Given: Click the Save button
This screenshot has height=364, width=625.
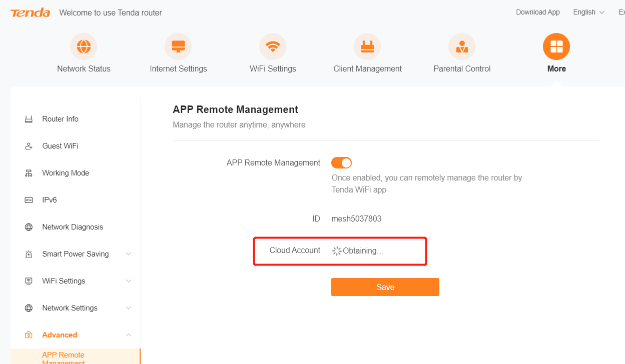Looking at the screenshot, I should pyautogui.click(x=385, y=287).
